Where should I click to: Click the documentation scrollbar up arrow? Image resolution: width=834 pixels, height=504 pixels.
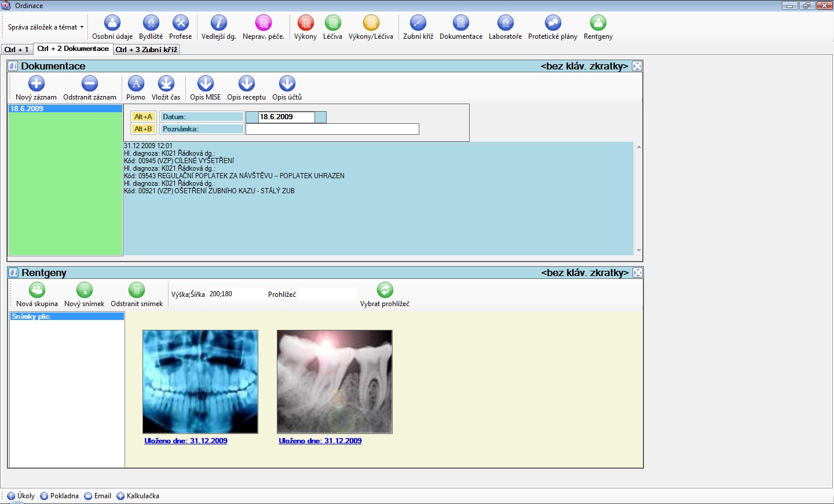pyautogui.click(x=639, y=147)
